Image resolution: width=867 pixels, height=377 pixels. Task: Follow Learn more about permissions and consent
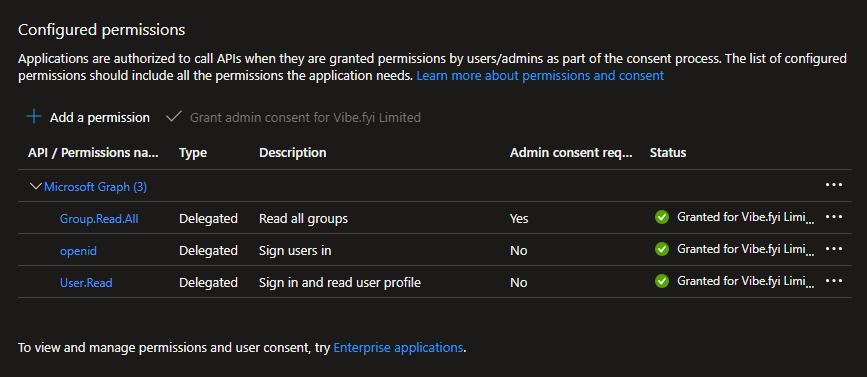540,76
